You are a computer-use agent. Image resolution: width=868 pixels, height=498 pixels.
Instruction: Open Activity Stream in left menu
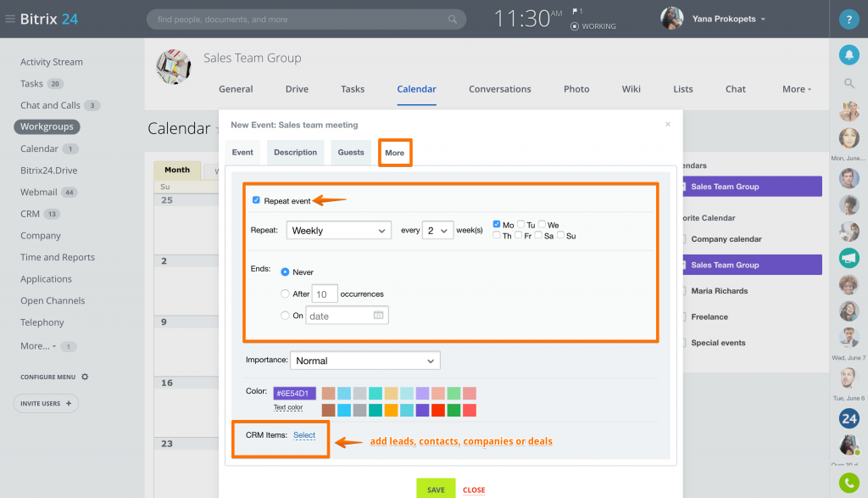point(52,62)
